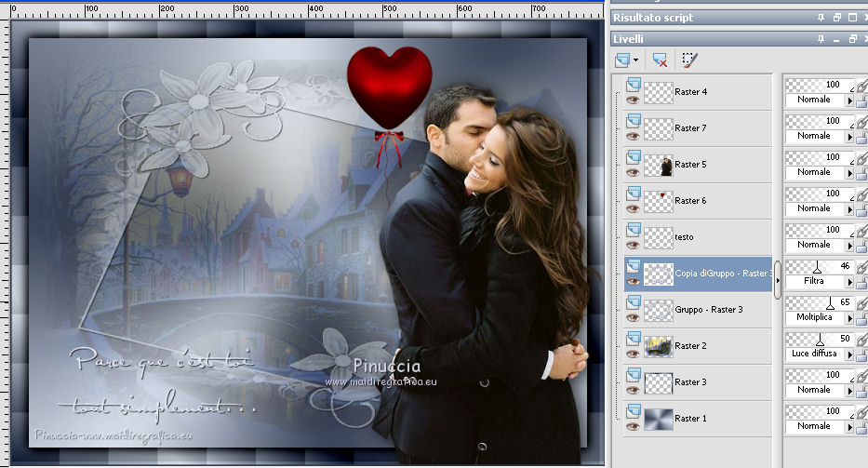This screenshot has width=868, height=468.
Task: Click the layer type icon of Raster 1
Action: pos(634,410)
